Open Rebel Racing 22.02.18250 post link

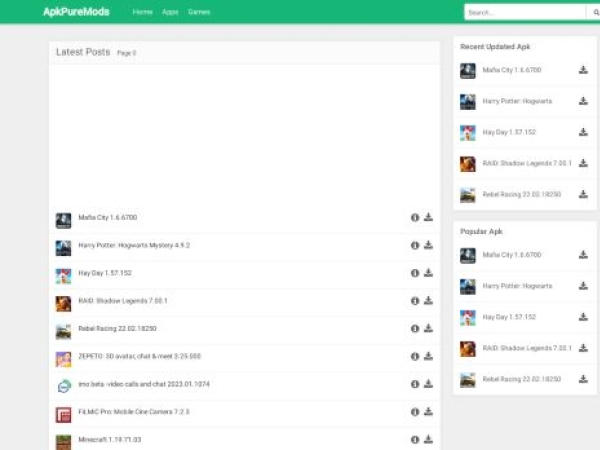(117, 329)
